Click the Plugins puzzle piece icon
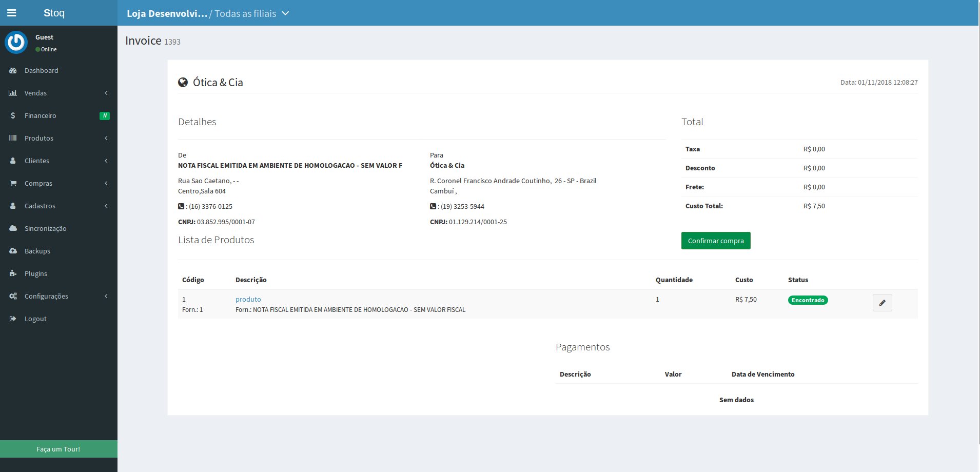980x472 pixels. point(13,273)
